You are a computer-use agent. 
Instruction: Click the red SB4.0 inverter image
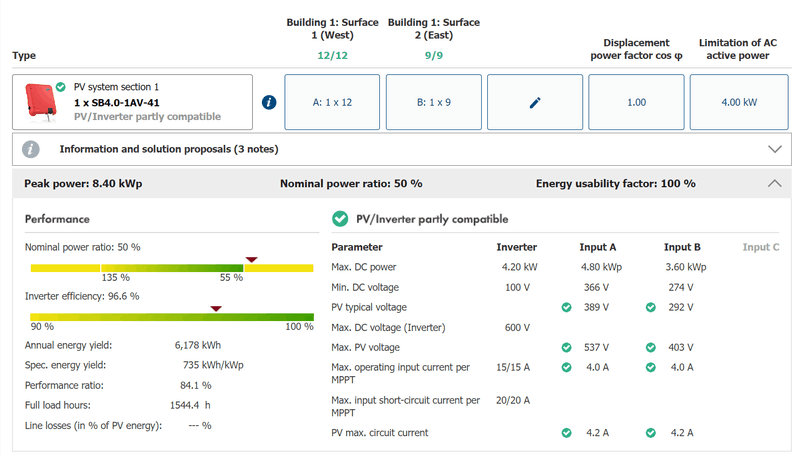(x=41, y=101)
